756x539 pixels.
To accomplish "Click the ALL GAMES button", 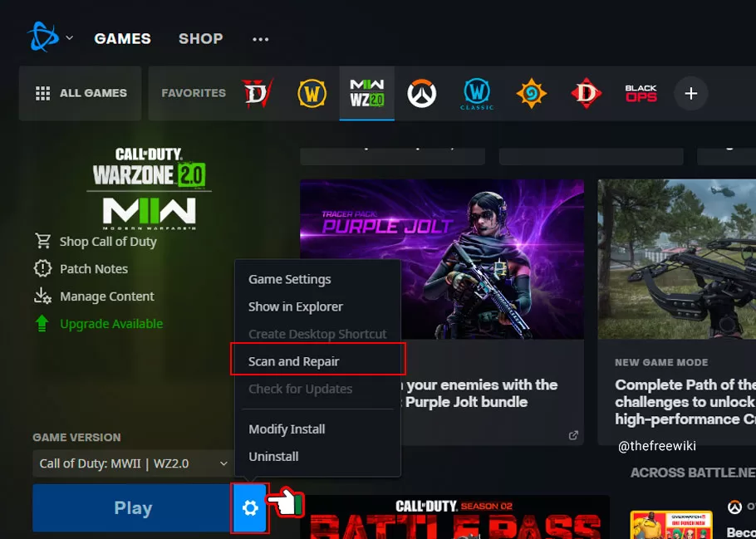I will 81,93.
